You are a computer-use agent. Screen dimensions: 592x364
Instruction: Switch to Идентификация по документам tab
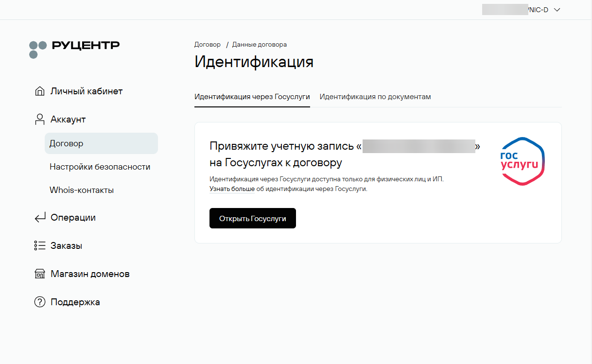375,97
